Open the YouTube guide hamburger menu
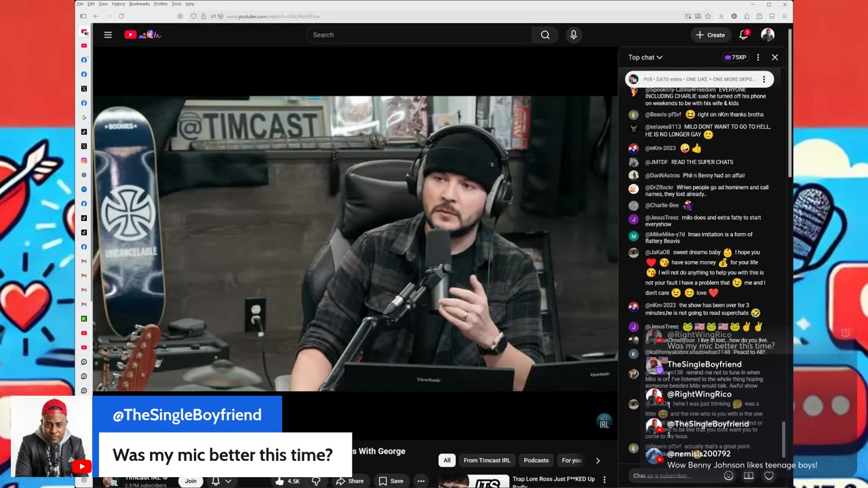The width and height of the screenshot is (868, 488). [x=108, y=35]
